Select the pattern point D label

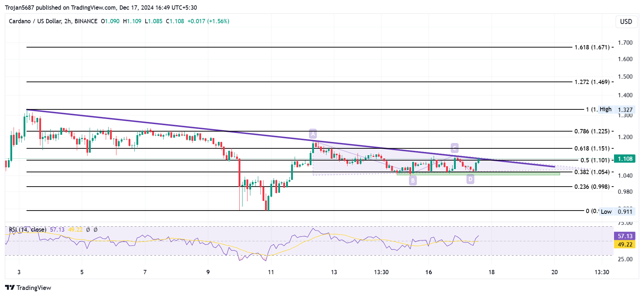click(x=470, y=179)
